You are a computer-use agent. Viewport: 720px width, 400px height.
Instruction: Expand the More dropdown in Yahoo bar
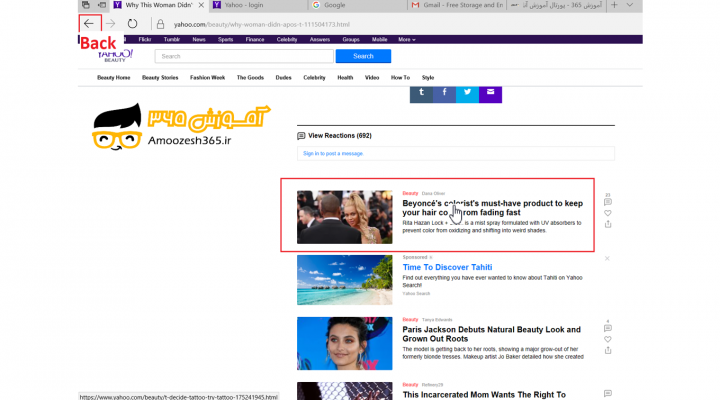pyautogui.click(x=407, y=39)
